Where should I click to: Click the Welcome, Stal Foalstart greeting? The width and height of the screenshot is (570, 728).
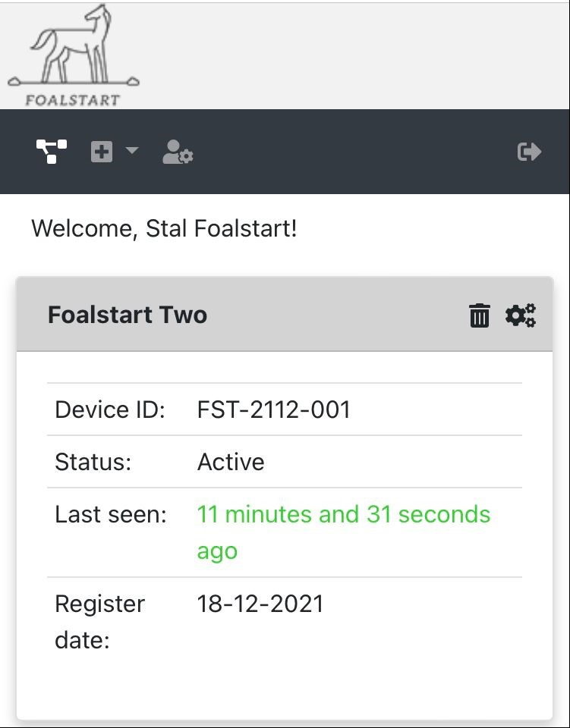click(164, 228)
